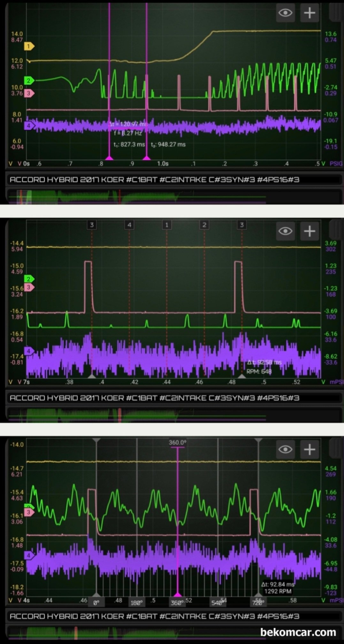Toggle the eye icon in the bottom waveform panel
The width and height of the screenshot is (344, 644).
[x=285, y=450]
